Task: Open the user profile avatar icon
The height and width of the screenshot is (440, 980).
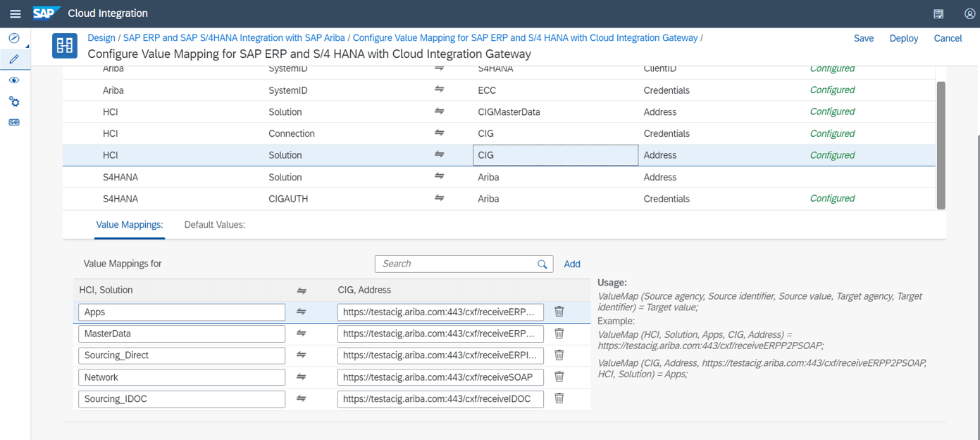Action: (x=969, y=13)
